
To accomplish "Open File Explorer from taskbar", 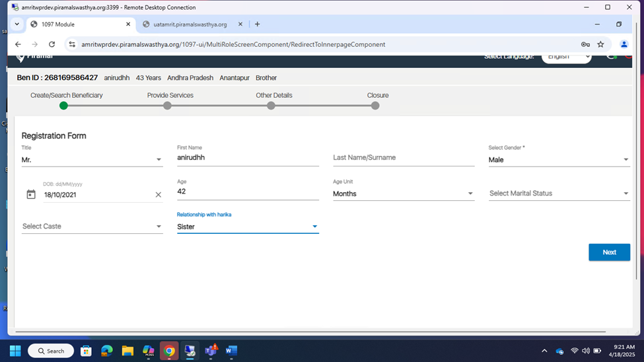I will [127, 351].
